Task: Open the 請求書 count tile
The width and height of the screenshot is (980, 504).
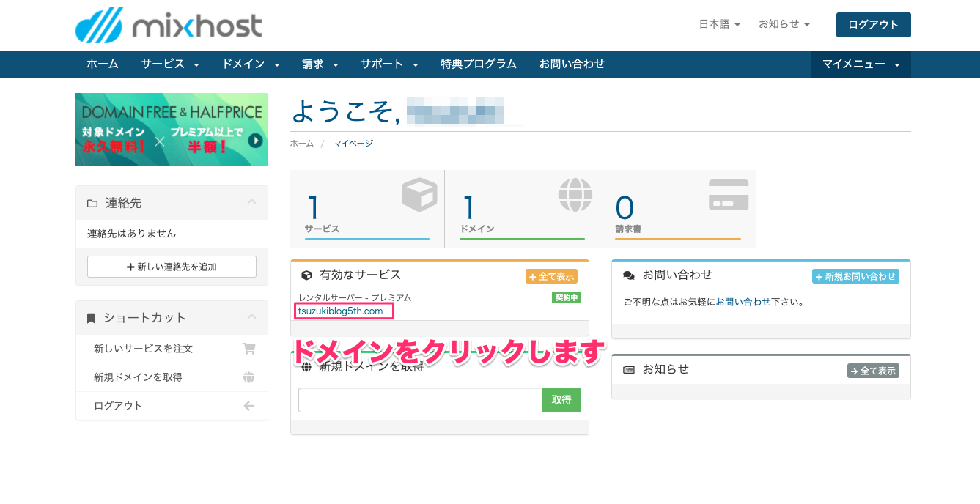Action: 677,209
